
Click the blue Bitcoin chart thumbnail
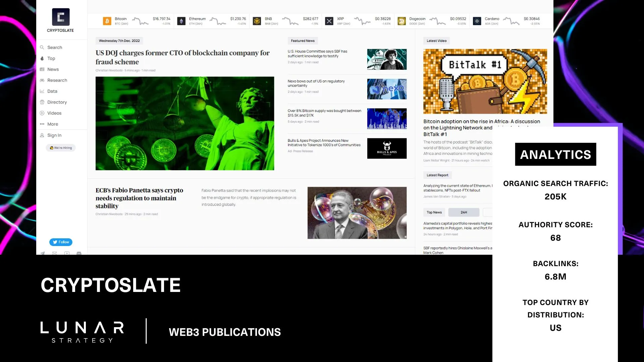point(387,119)
